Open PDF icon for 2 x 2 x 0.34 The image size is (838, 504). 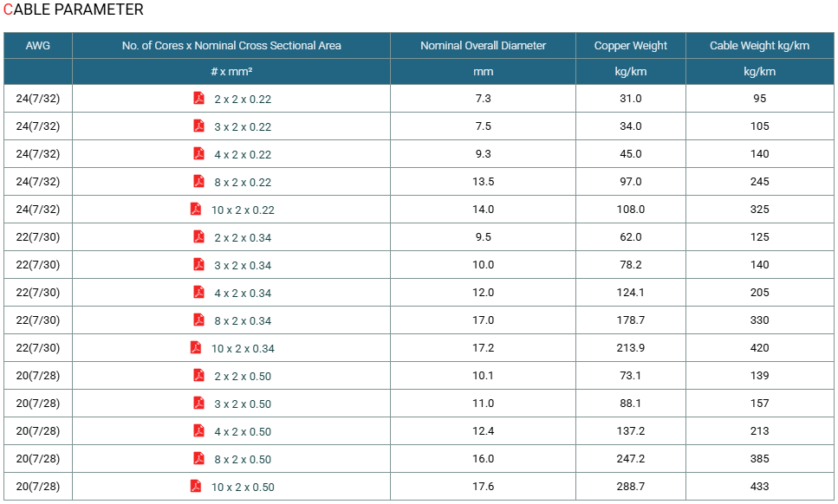[x=198, y=237]
